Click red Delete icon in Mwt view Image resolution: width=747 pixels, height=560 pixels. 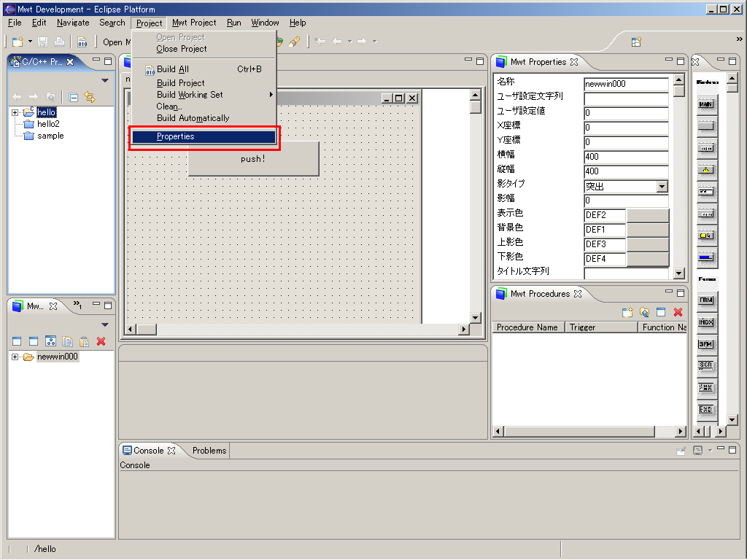(x=101, y=341)
